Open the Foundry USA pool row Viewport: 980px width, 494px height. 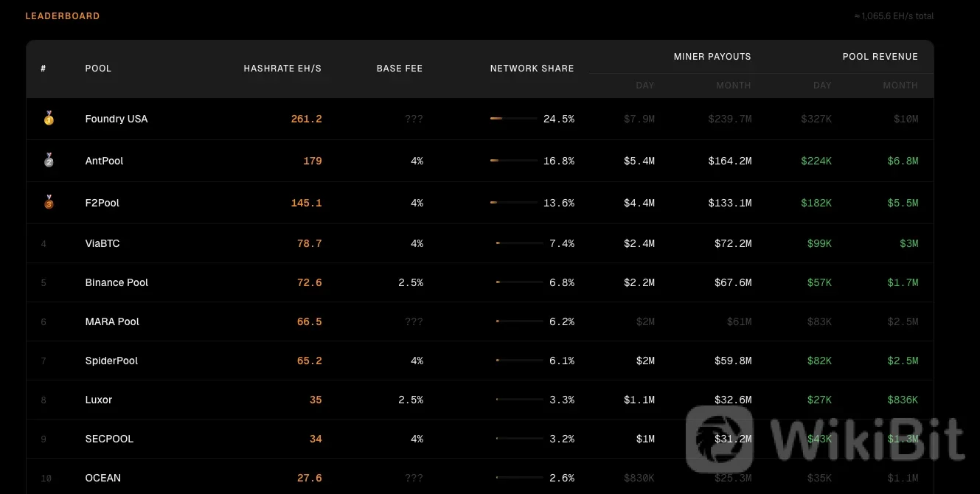click(480, 119)
